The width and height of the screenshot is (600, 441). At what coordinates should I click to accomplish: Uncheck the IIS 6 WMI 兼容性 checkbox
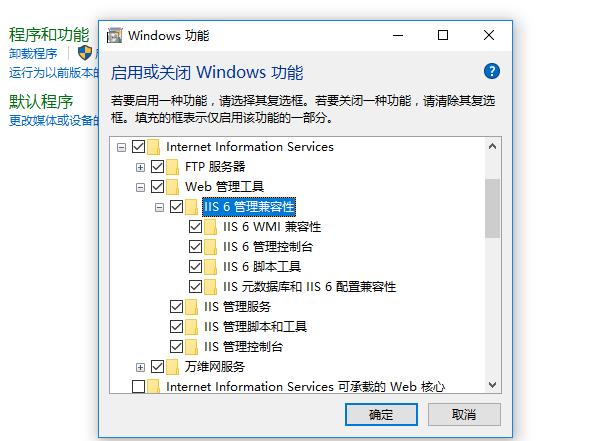pos(195,227)
